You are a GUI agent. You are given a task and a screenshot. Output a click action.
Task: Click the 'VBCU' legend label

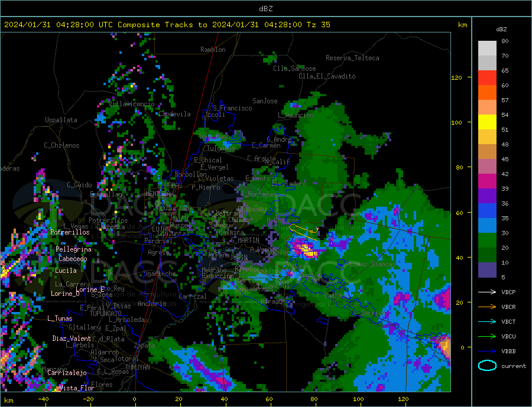(x=508, y=337)
